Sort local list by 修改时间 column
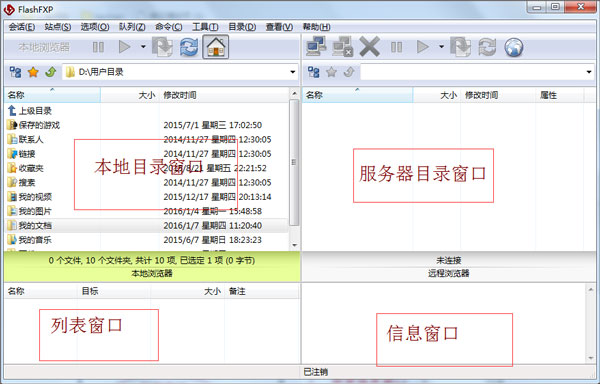Viewport: 600px width, 384px height. click(x=224, y=95)
